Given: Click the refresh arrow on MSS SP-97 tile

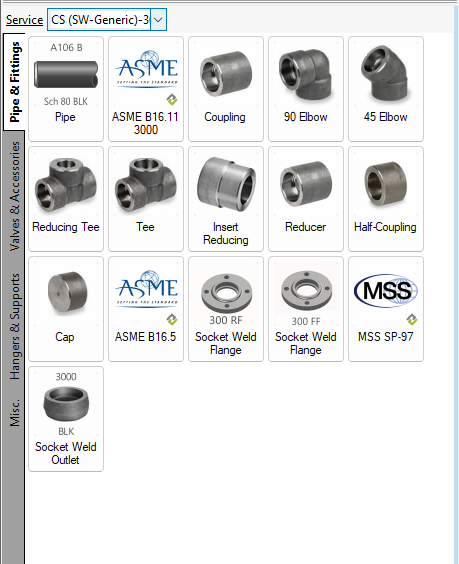Looking at the screenshot, I should (x=412, y=319).
